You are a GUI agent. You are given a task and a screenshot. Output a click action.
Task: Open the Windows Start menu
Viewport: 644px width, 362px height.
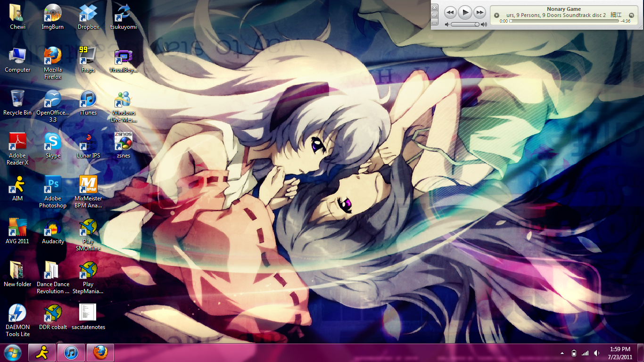tap(12, 352)
